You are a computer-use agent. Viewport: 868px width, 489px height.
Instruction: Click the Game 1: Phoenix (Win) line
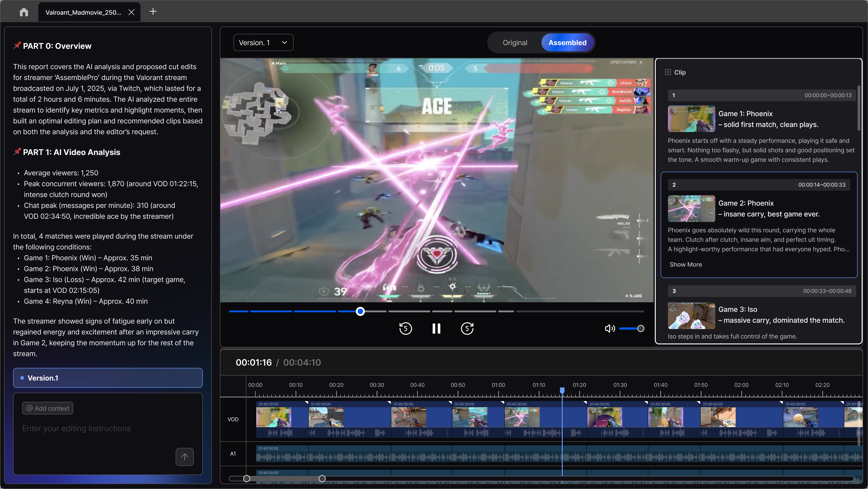point(88,258)
